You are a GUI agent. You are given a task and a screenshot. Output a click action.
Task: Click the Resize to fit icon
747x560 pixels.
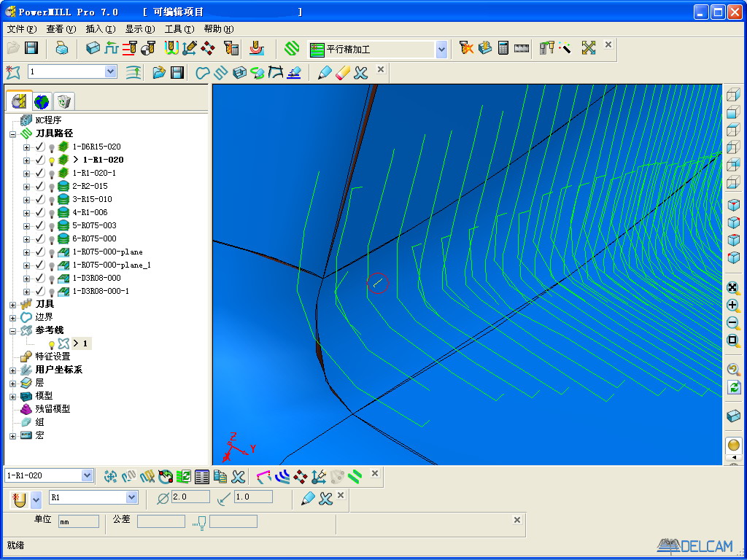pos(733,287)
